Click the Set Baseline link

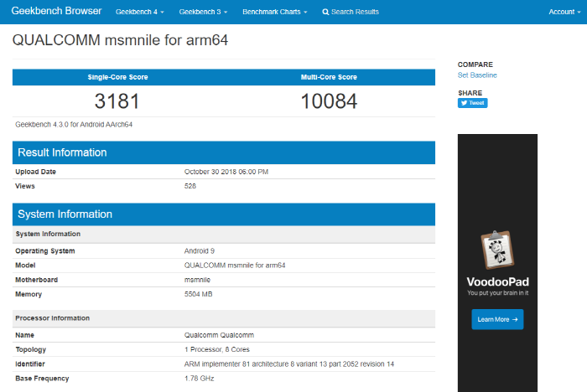click(x=477, y=75)
